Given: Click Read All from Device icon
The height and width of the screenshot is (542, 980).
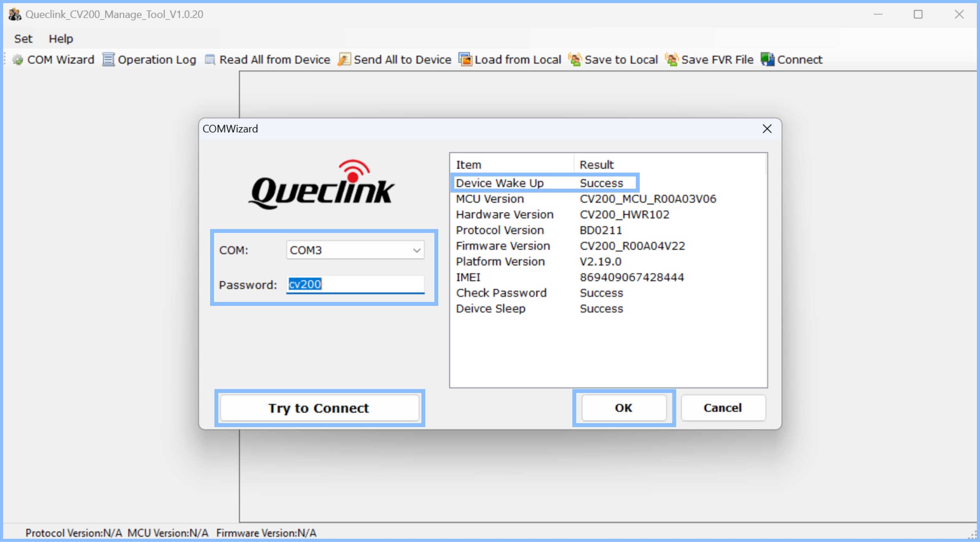Looking at the screenshot, I should point(209,59).
